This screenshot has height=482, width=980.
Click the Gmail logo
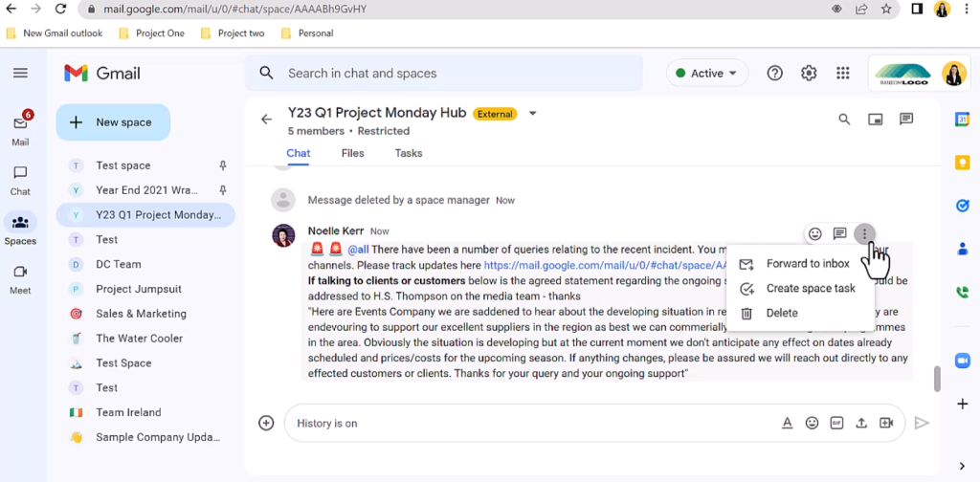point(101,73)
